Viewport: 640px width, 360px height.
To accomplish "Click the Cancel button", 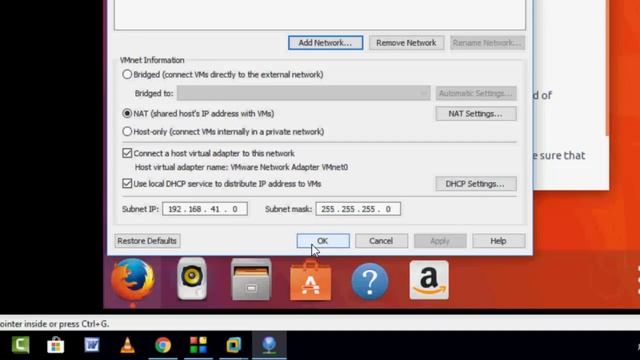I will [381, 241].
